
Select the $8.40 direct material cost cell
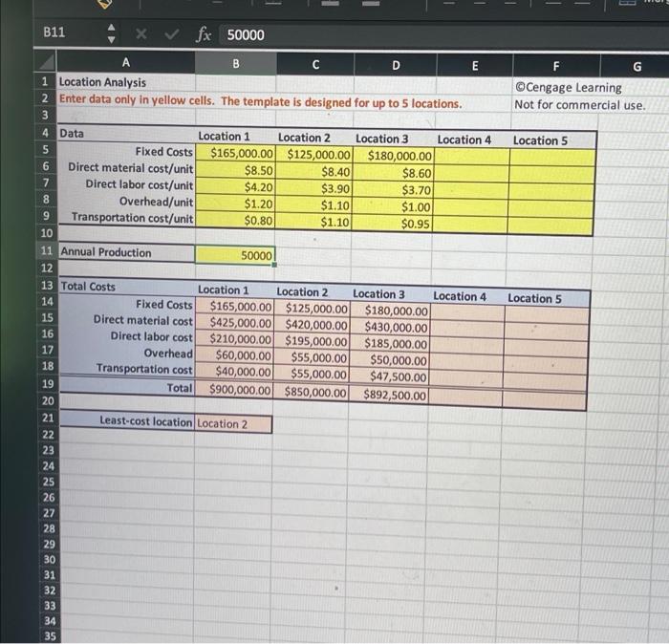tap(313, 171)
